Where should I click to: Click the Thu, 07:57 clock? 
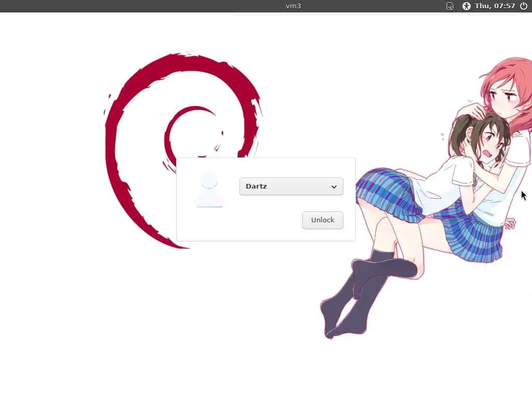click(495, 6)
